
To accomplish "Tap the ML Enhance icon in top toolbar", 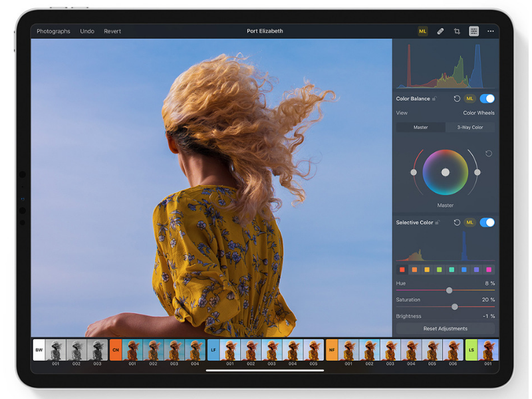I will (x=422, y=31).
